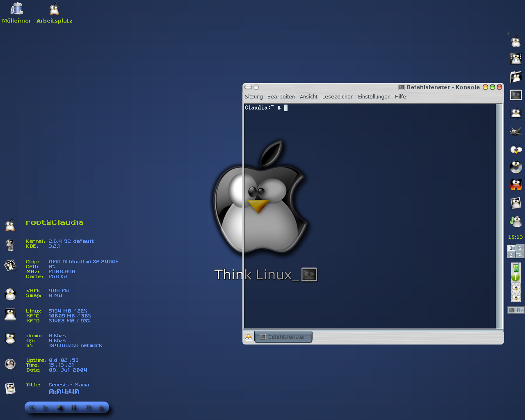Viewport: 525px width, 420px height.
Task: Click the down-arrow penguin network icon
Action: [x=10, y=339]
